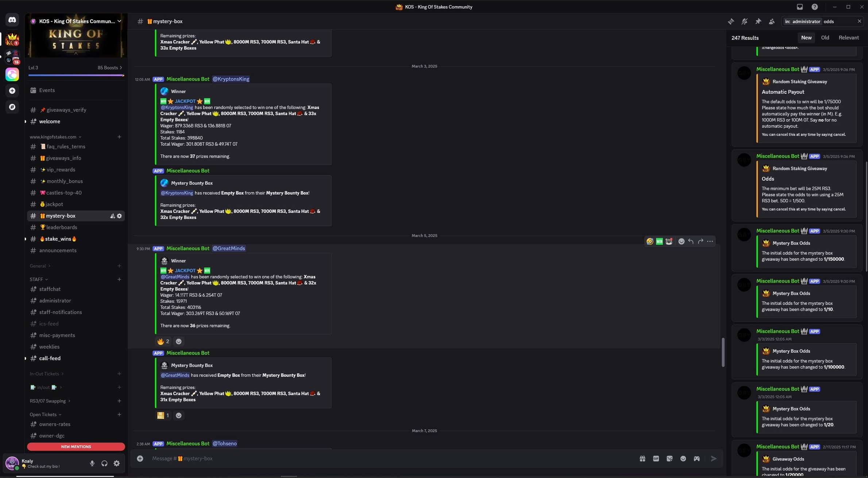Click the chat messages scrollbar

[x=722, y=352]
